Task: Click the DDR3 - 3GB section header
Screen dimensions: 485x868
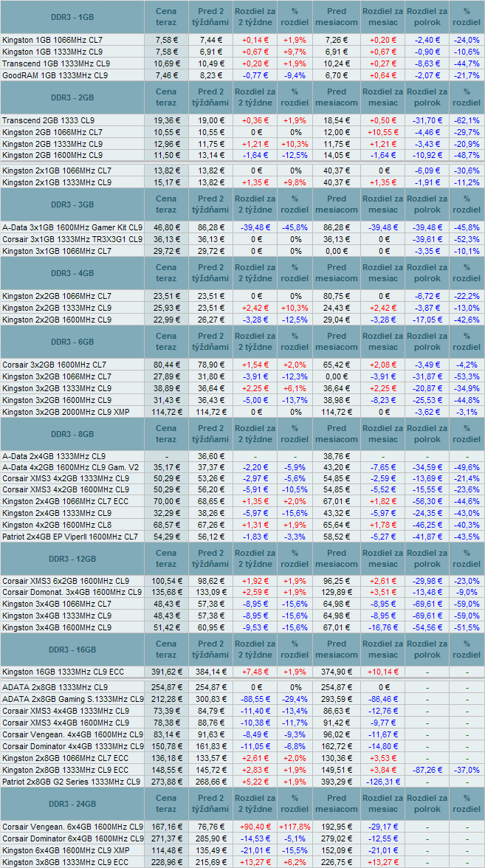Action: (72, 204)
